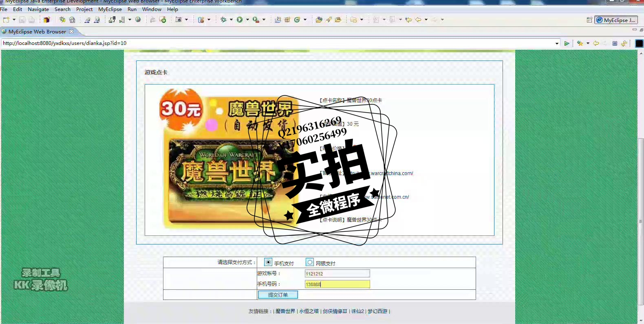Viewport: 644px width, 324px height.
Task: Open the New file dropdown arrow
Action: [14, 20]
